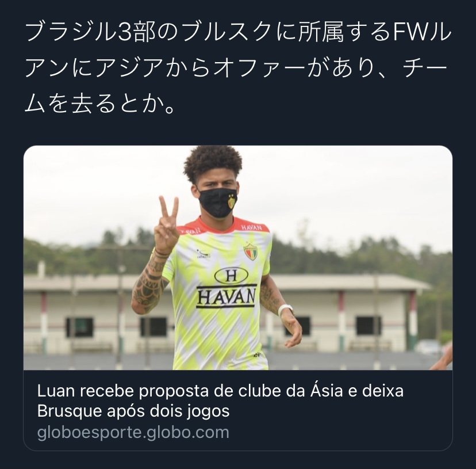
Task: Click the red HAVAN shoulder label
Action: click(251, 227)
